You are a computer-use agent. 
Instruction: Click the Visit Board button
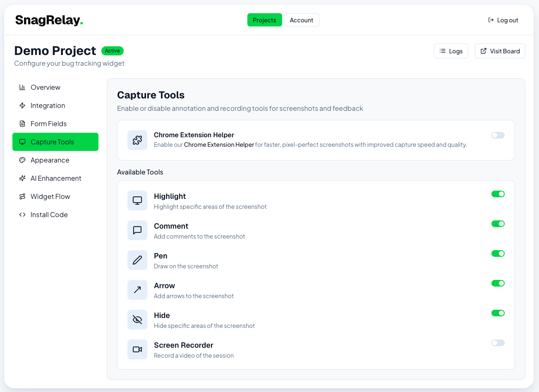coord(500,51)
